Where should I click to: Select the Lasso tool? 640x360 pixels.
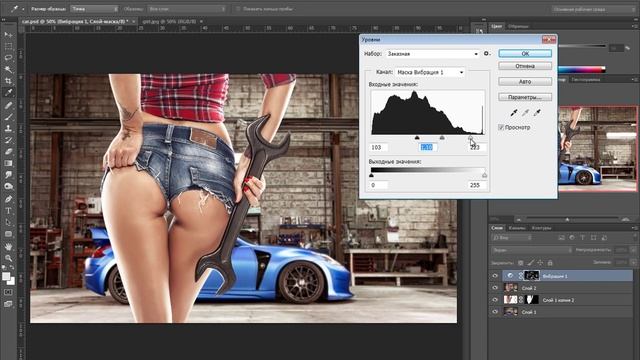[8, 58]
